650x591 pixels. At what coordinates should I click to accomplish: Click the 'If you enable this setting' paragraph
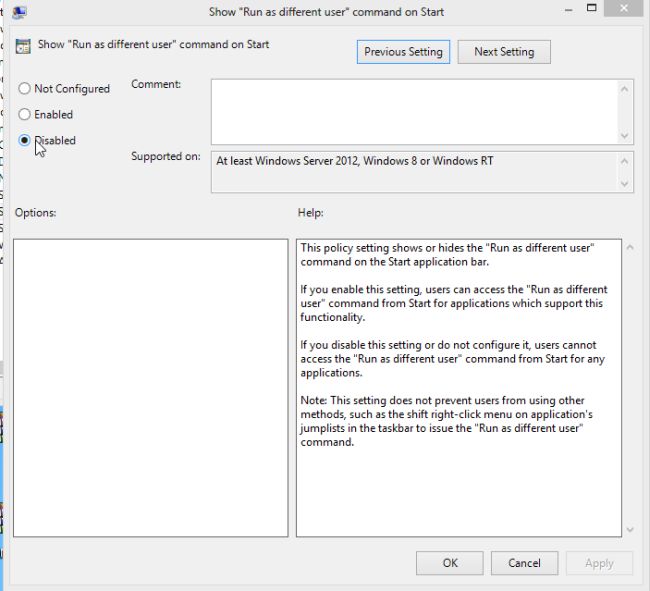[x=454, y=303]
